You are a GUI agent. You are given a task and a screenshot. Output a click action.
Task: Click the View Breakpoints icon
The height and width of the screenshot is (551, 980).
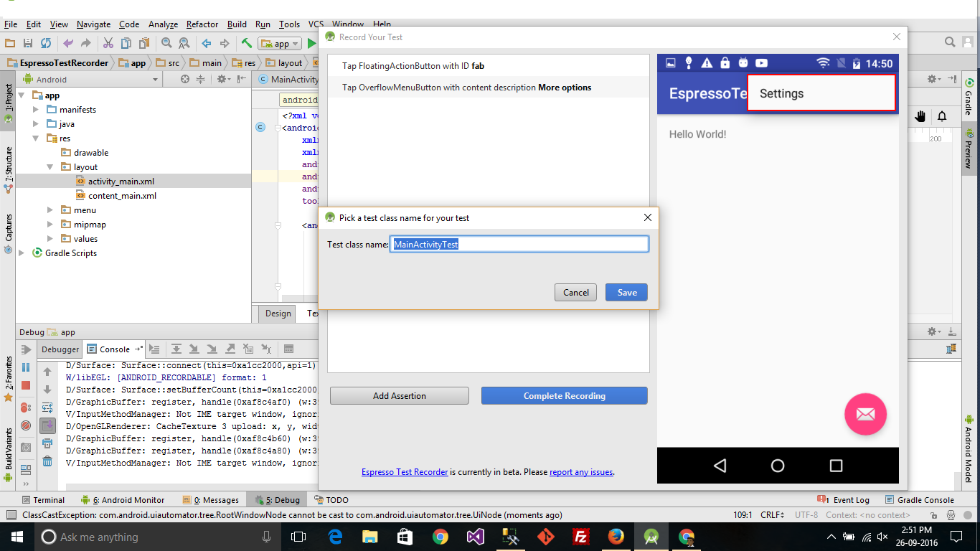tap(26, 408)
